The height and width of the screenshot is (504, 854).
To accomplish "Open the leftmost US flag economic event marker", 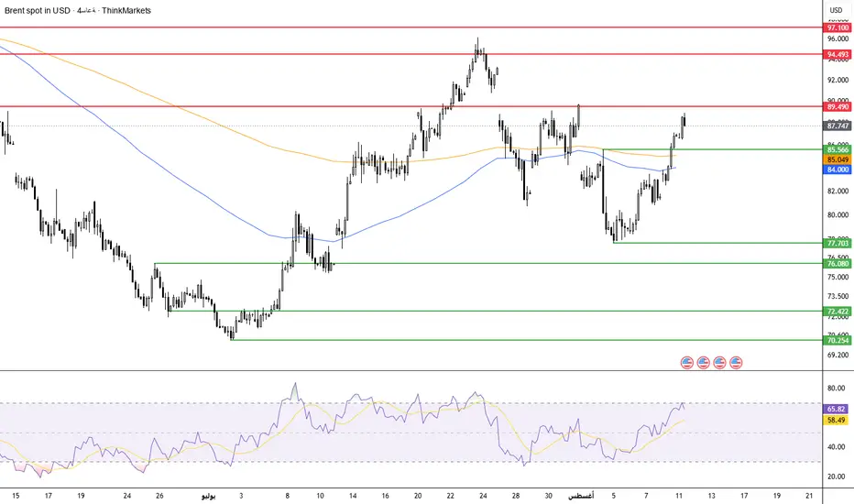I will click(687, 362).
